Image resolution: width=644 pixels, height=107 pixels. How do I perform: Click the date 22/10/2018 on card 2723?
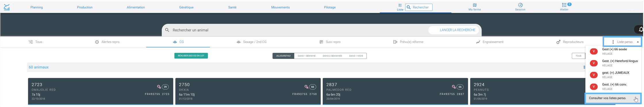tap(38, 99)
